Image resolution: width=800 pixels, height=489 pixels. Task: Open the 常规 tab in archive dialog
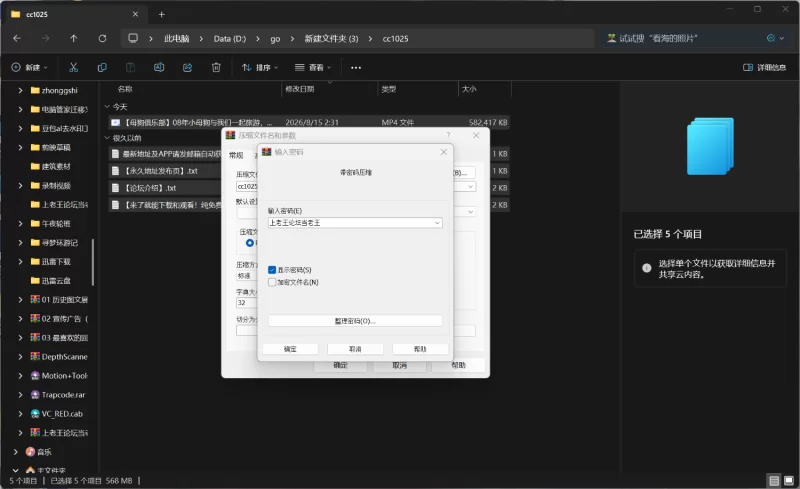(236, 155)
